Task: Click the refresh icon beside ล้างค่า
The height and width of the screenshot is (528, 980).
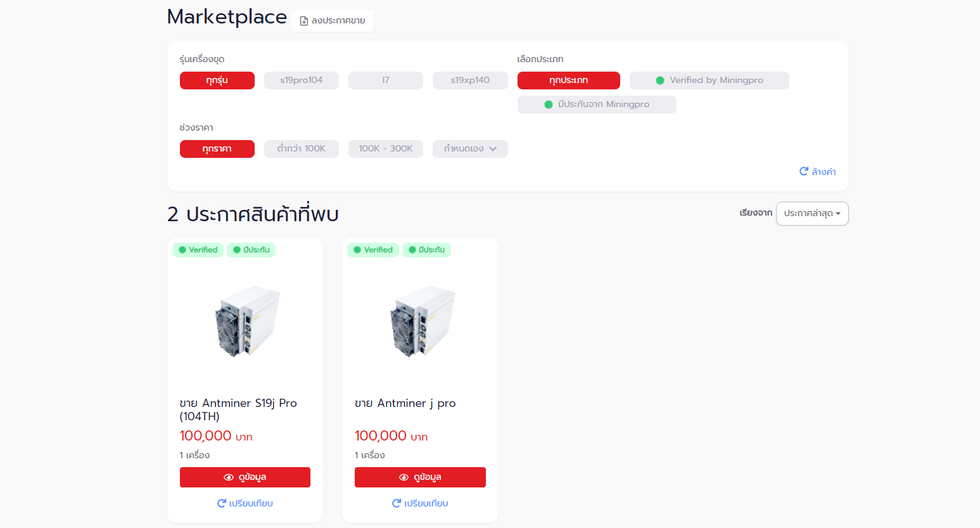Action: [804, 171]
